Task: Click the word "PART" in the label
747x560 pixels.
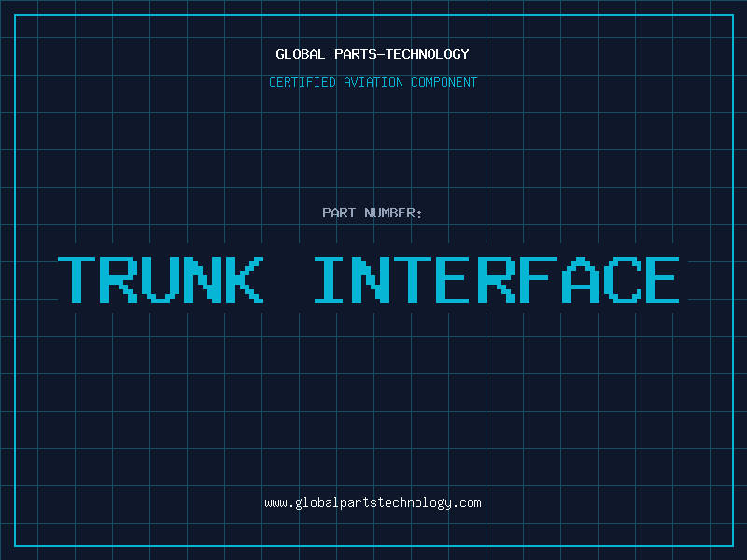Action: [x=337, y=213]
